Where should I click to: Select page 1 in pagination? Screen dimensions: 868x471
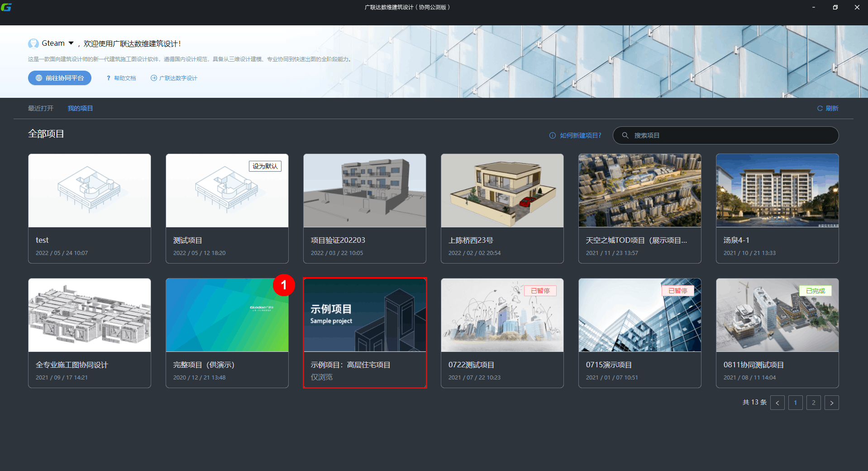pos(796,403)
